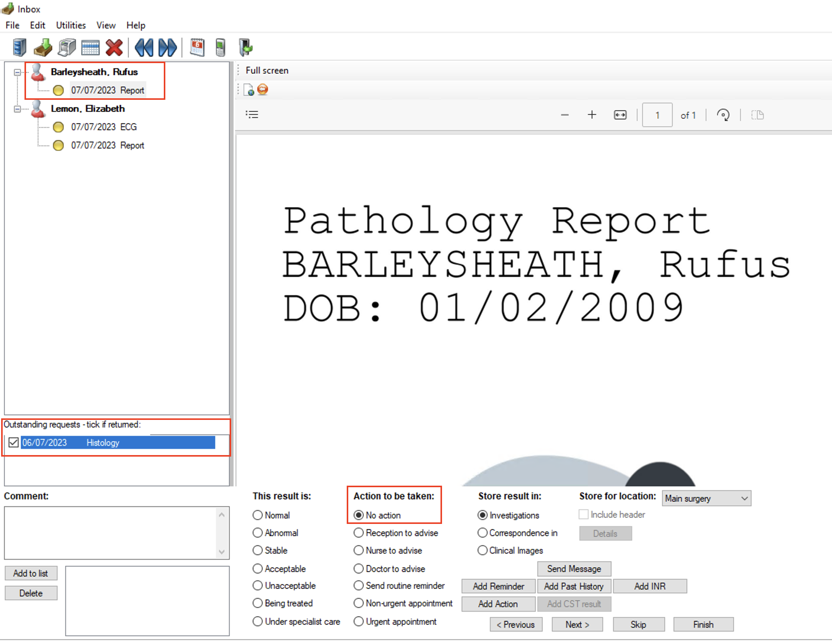The width and height of the screenshot is (832, 644).
Task: Click the import inbox tray icon with green arrow
Action: point(43,48)
